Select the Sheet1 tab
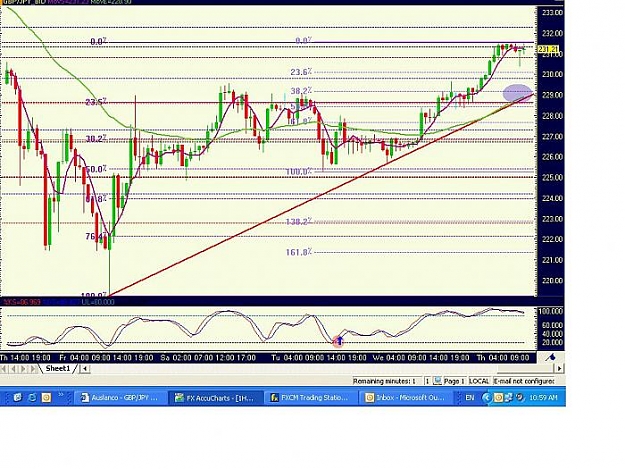The width and height of the screenshot is (625, 469). pyautogui.click(x=58, y=369)
